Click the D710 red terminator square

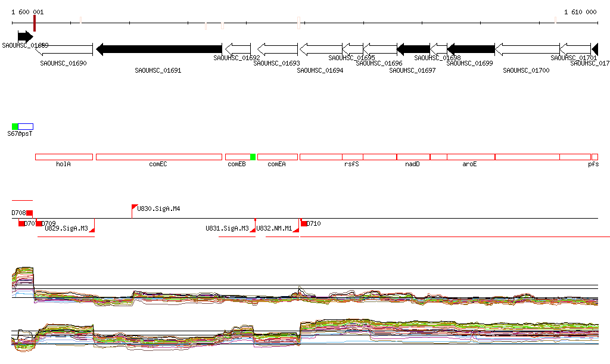point(303,223)
